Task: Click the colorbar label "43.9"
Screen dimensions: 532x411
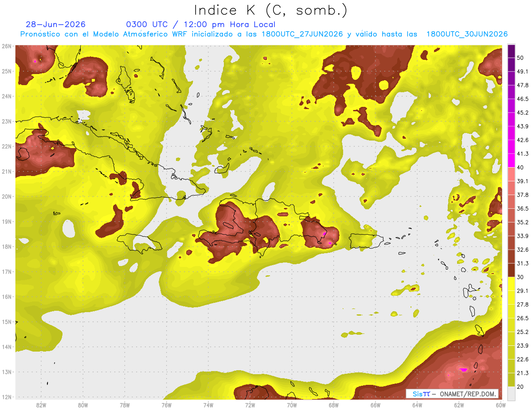Action: point(522,126)
